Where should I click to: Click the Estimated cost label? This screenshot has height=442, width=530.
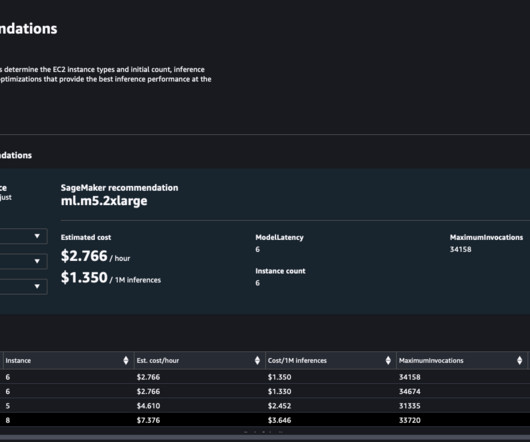[x=86, y=237]
